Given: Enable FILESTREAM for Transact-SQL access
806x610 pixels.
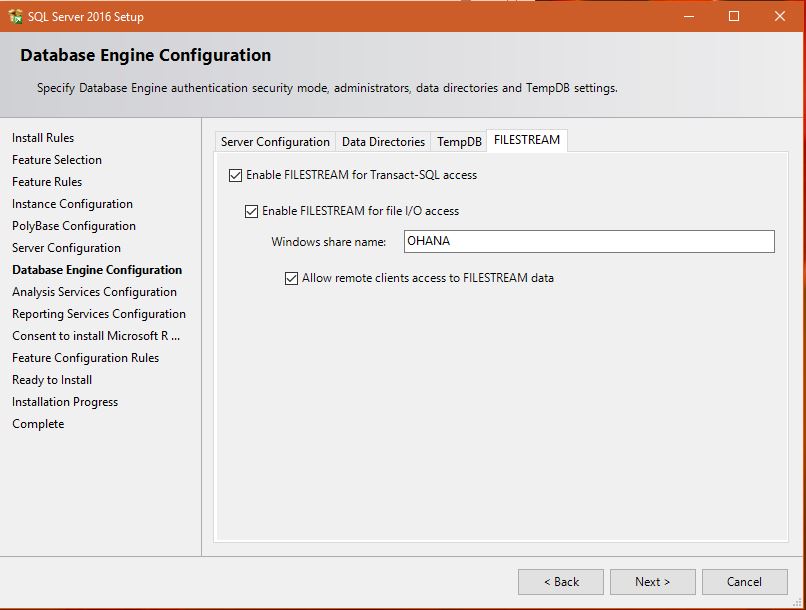Looking at the screenshot, I should pos(234,174).
